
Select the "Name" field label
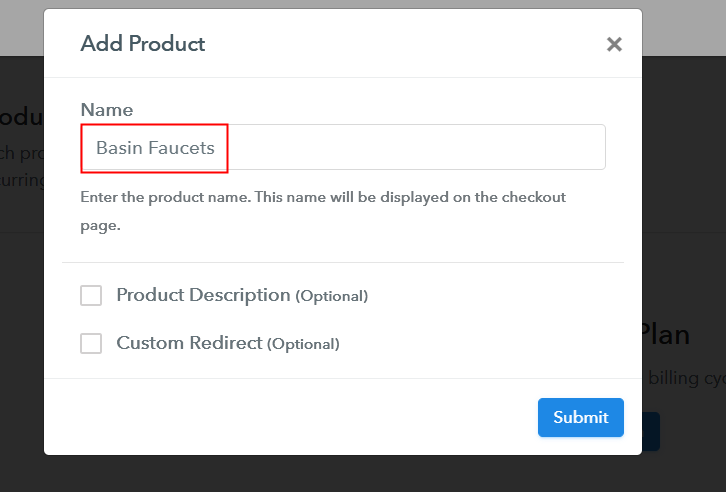click(x=106, y=110)
